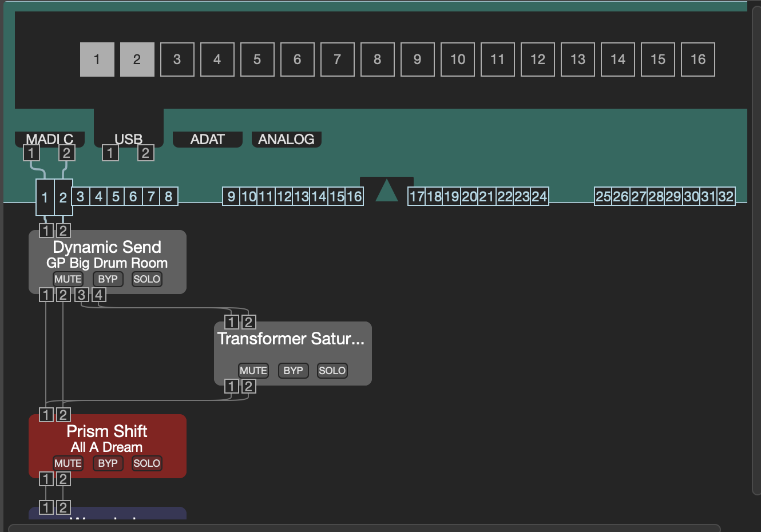Select channel slot 5 in top row
Image resolution: width=761 pixels, height=532 pixels.
tap(257, 59)
